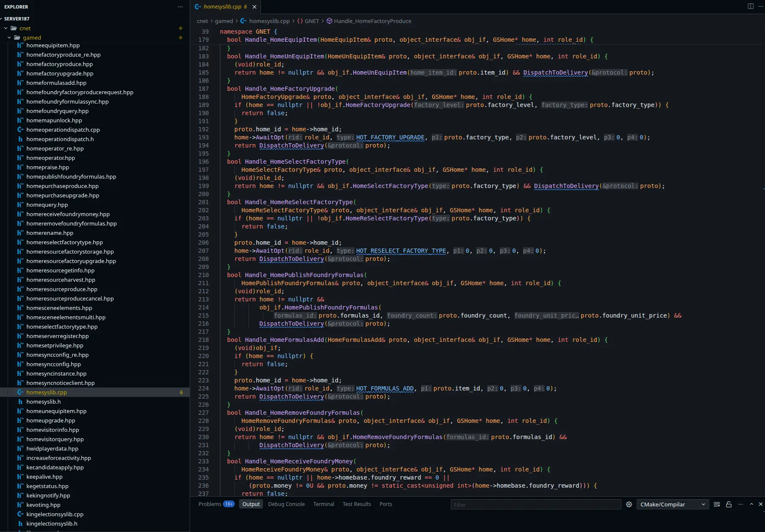Screen dimensions: 765x532
Task: Open editor more actions ellipsis menu
Action: pyautogui.click(x=761, y=6)
